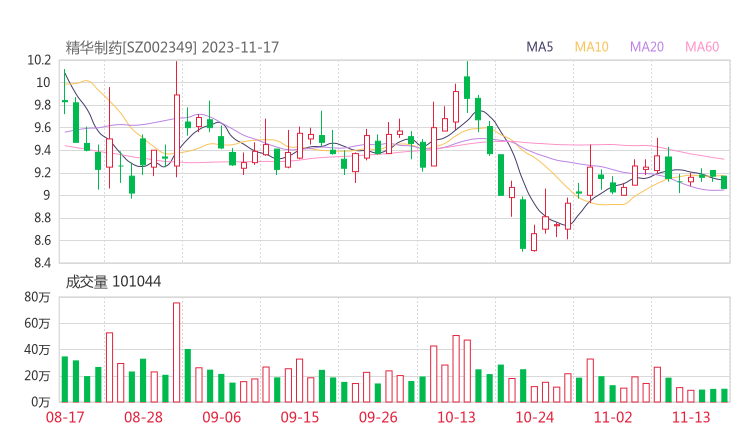The image size is (740, 440).
Task: Click the 60万 volume axis label
Action: [x=37, y=323]
